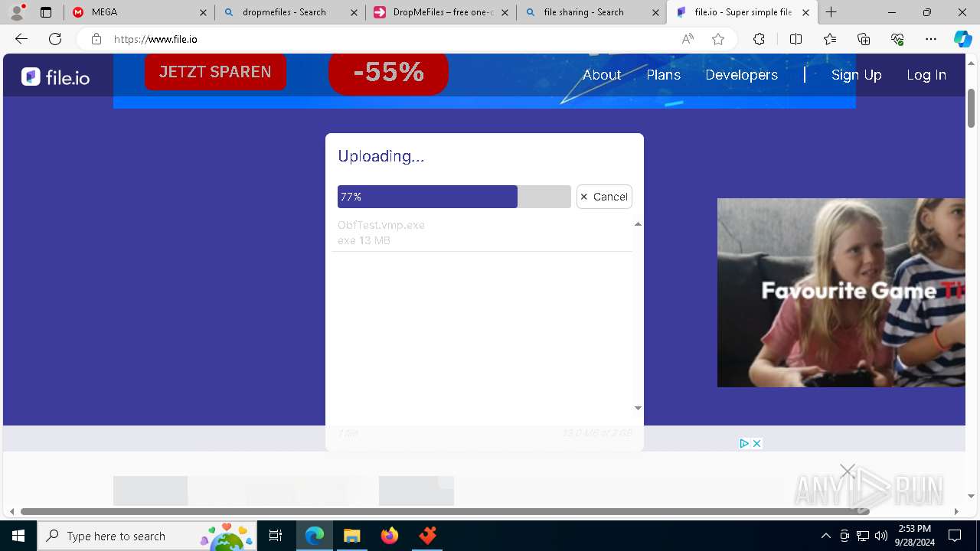
Task: Click the ObfTest.vmp.exe file entry
Action: click(x=482, y=233)
